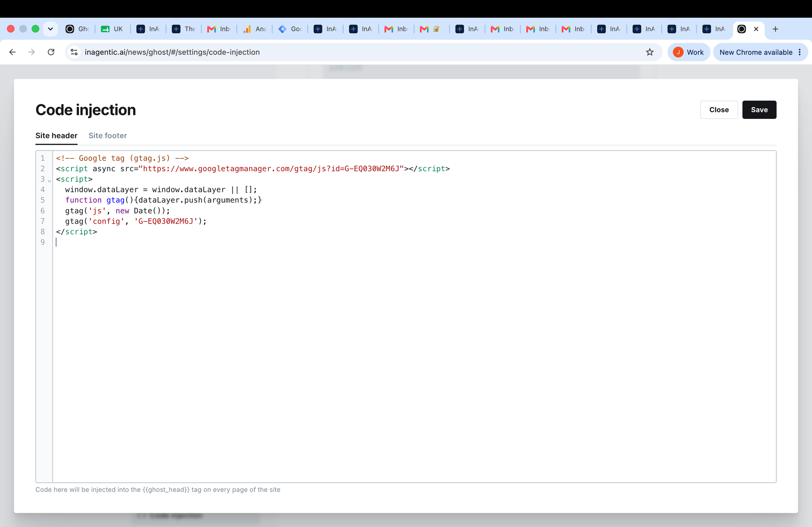This screenshot has width=812, height=527.
Task: Open Chrome three-dot menu
Action: [x=799, y=52]
